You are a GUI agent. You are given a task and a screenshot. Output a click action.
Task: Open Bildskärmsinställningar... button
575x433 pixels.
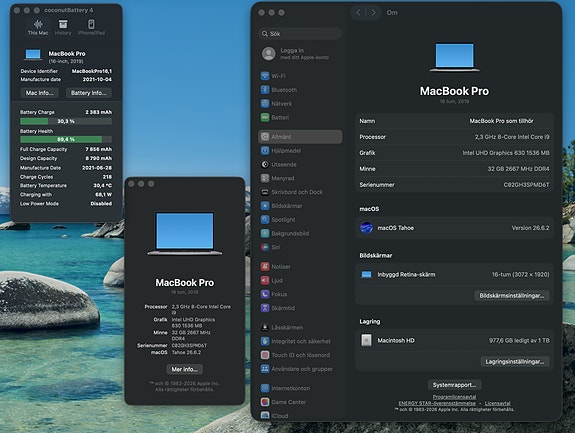[512, 296]
